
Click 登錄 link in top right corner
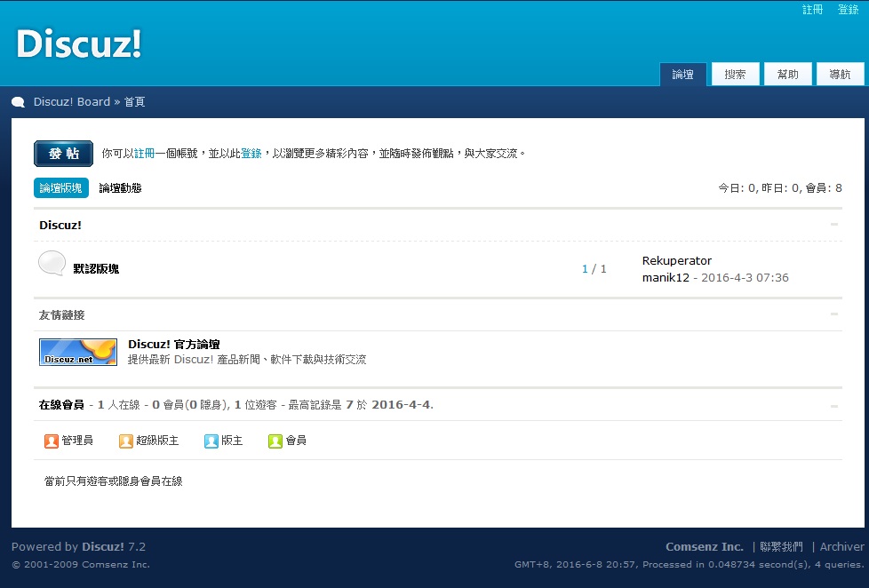(x=848, y=10)
